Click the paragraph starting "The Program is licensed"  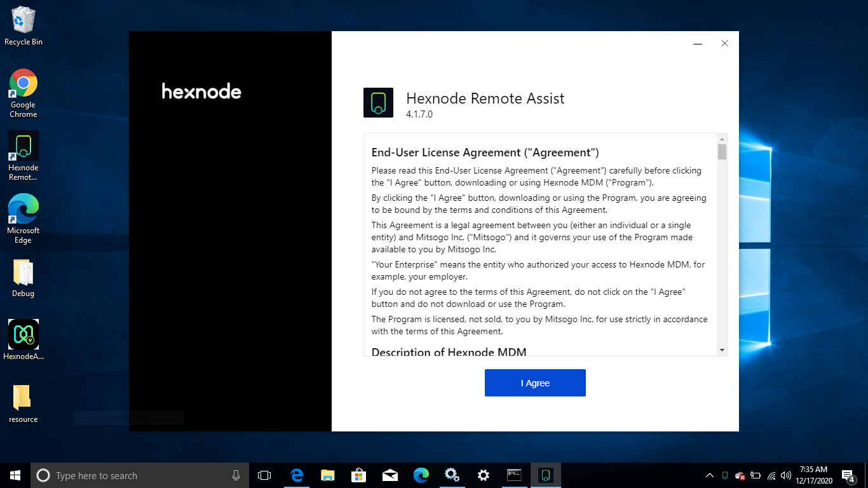click(x=539, y=325)
